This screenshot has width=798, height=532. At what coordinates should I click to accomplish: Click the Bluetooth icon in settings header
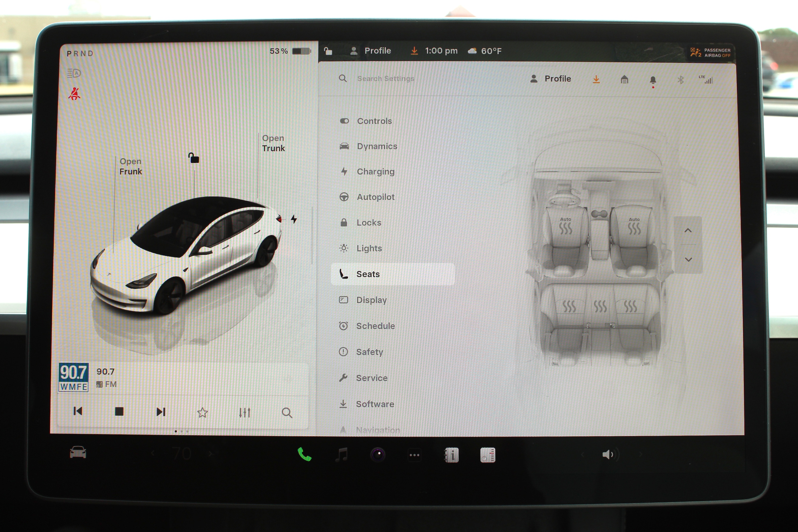pyautogui.click(x=680, y=80)
